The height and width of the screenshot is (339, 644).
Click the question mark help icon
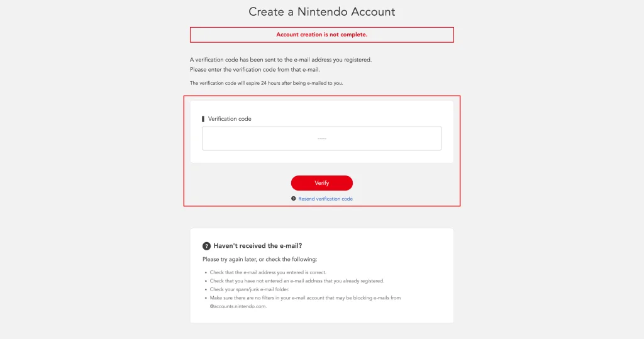(x=206, y=246)
